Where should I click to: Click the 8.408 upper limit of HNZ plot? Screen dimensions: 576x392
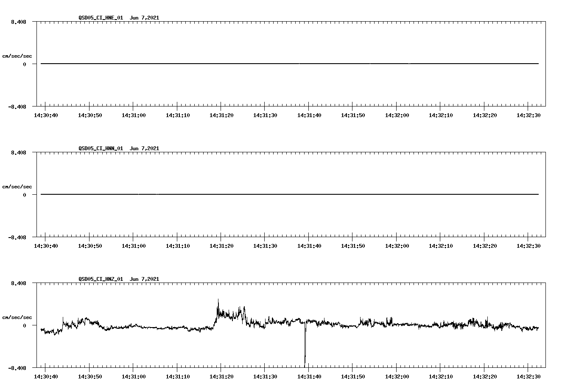click(19, 283)
